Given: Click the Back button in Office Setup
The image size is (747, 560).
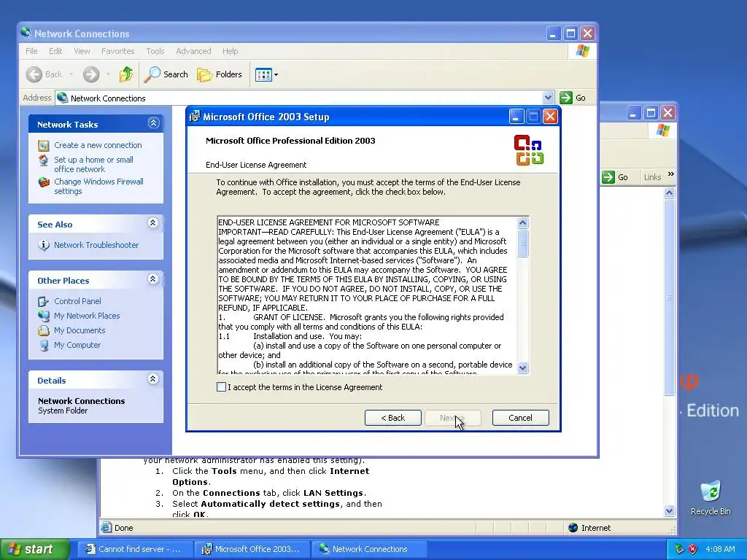Looking at the screenshot, I should coord(393,418).
